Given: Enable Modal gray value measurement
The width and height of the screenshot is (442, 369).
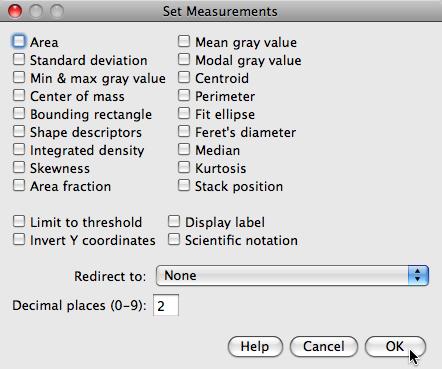Looking at the screenshot, I should point(184,59).
